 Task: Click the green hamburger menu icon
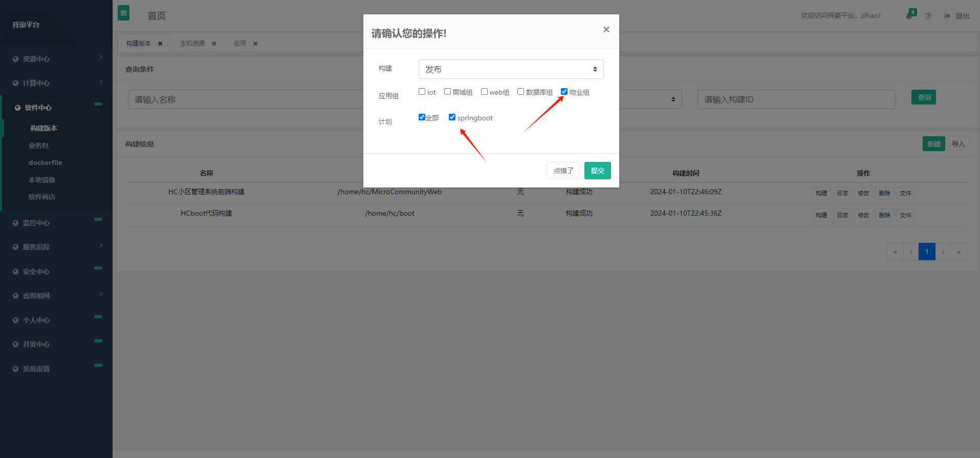coord(123,13)
